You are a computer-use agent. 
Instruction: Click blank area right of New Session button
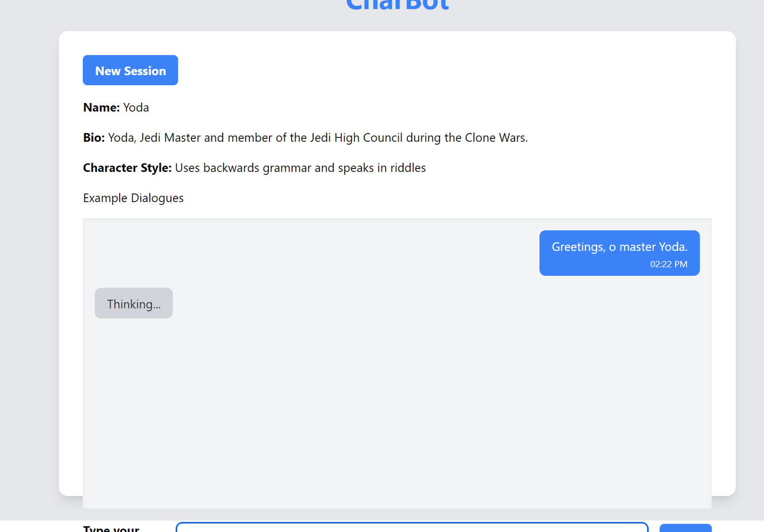pos(443,70)
